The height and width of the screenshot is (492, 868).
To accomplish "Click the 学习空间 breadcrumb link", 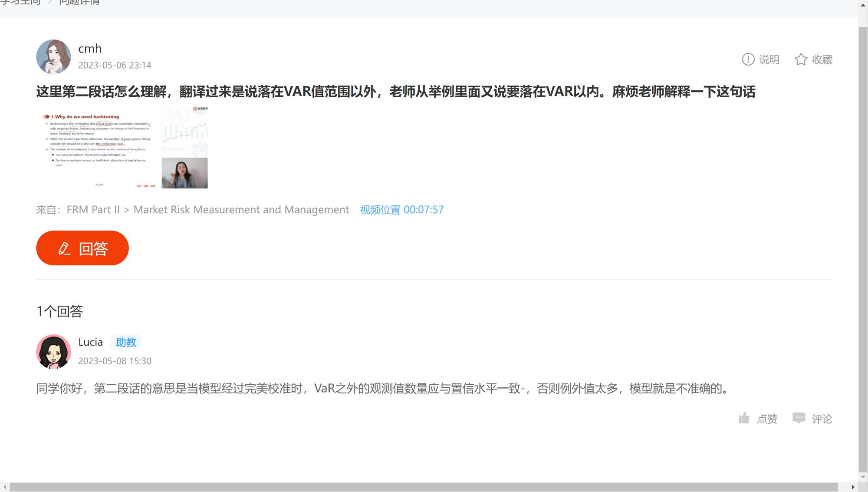I will (x=20, y=2).
